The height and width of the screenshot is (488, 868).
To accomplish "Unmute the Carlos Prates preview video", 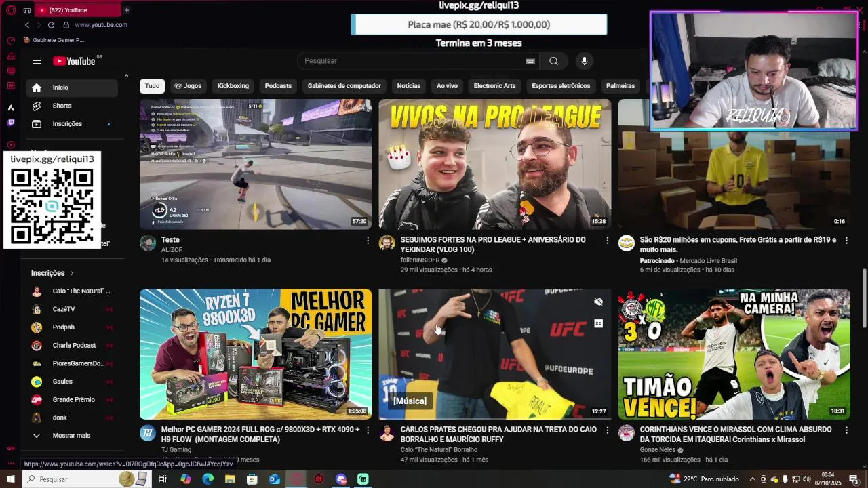I will [x=598, y=302].
